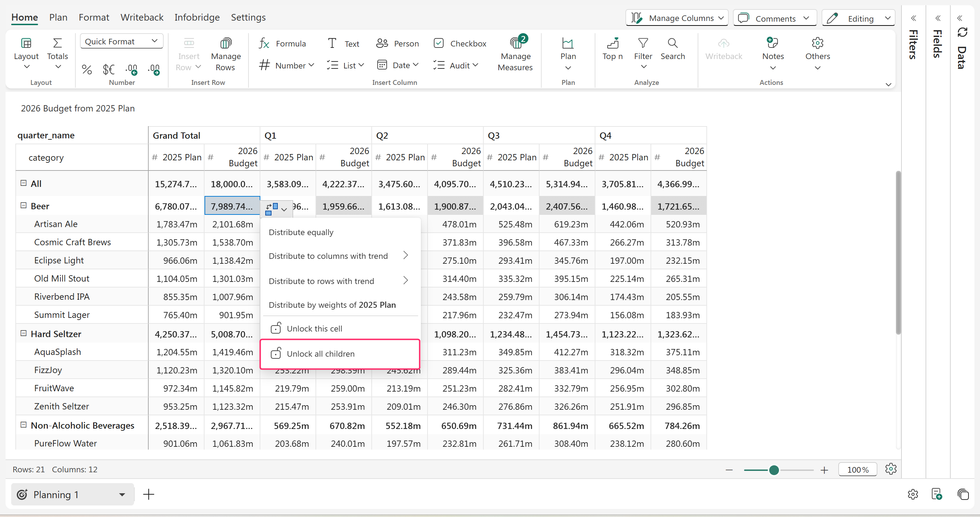Collapse the All row toggle
The width and height of the screenshot is (980, 517).
pos(24,183)
